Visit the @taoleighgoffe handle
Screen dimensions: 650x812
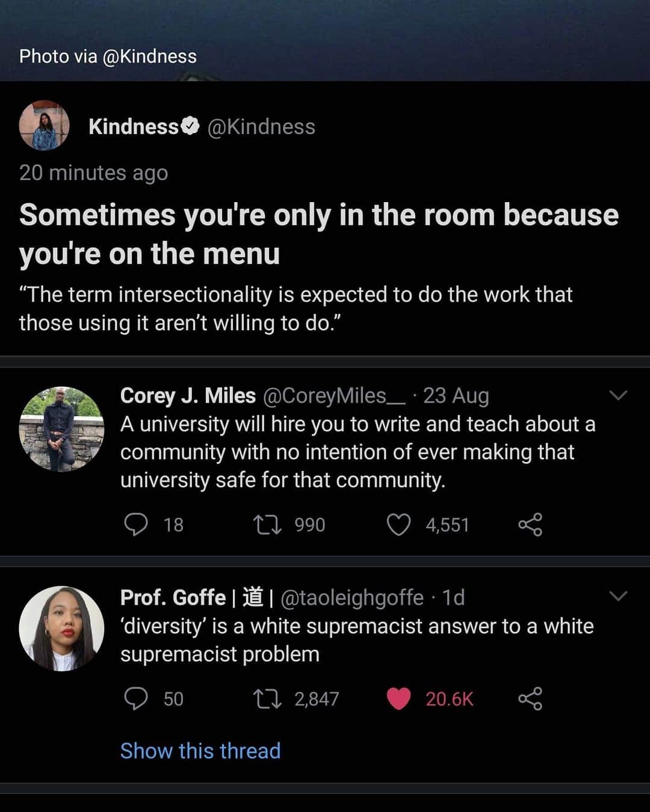352,597
